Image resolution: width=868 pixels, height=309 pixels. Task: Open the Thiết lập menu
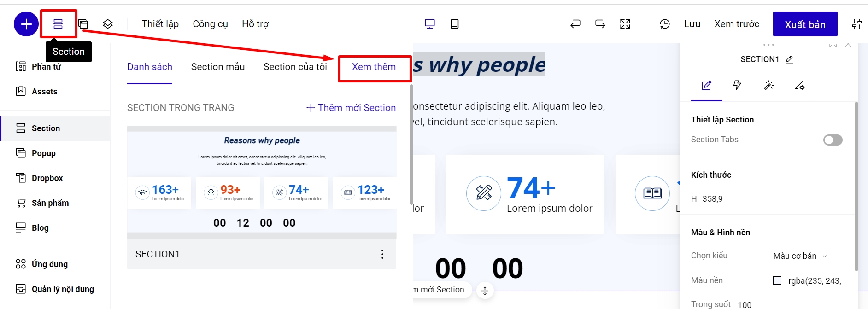(160, 24)
